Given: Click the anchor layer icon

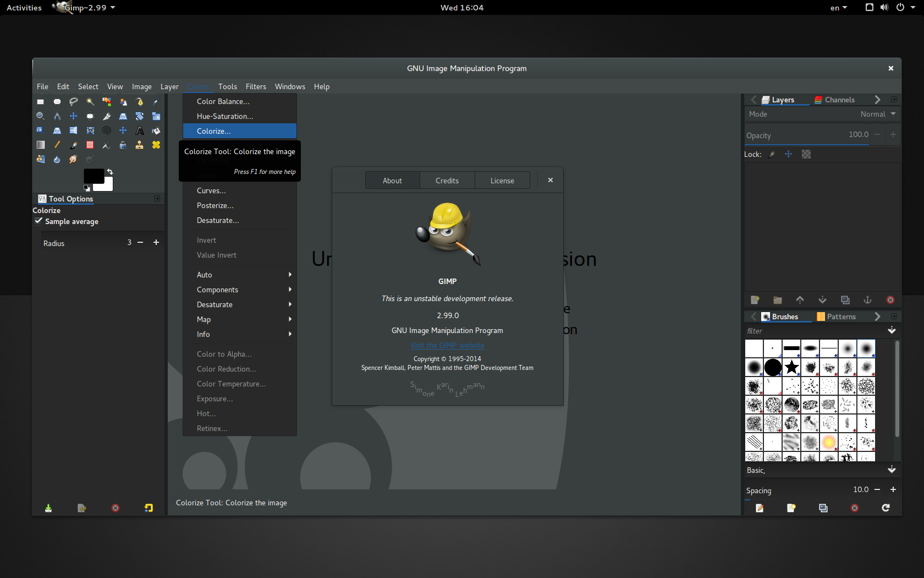Looking at the screenshot, I should 867,300.
